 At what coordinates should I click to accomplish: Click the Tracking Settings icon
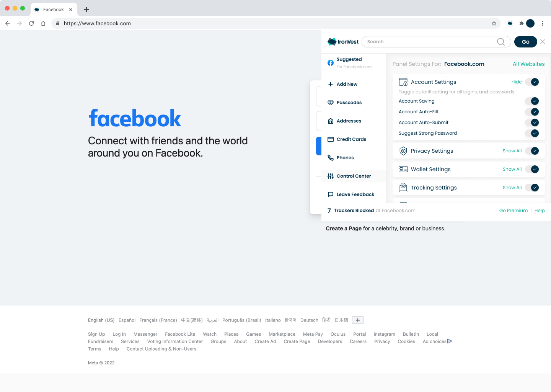[x=403, y=188]
